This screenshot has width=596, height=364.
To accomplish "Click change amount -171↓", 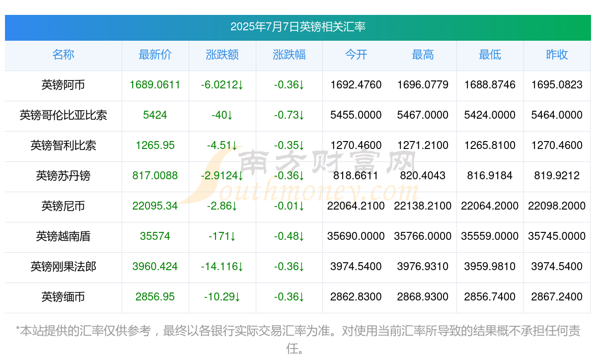I will tap(222, 236).
